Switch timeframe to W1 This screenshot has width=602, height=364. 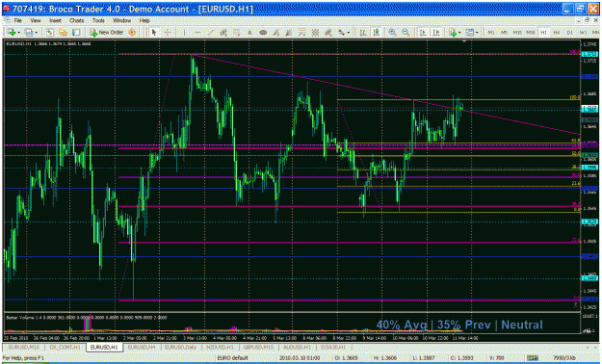pos(583,33)
